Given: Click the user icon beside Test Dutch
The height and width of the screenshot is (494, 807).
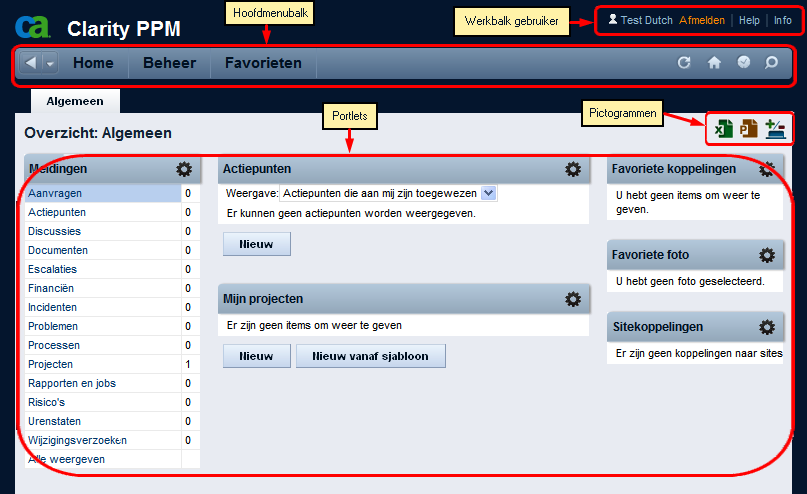Looking at the screenshot, I should click(612, 20).
